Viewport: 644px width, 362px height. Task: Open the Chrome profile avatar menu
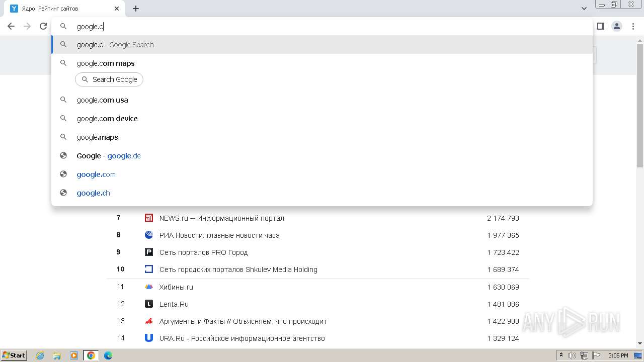(x=617, y=26)
